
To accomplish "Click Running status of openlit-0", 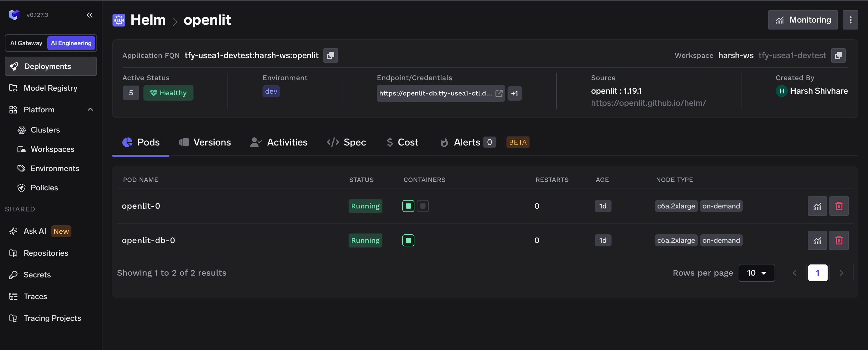I will coord(365,206).
